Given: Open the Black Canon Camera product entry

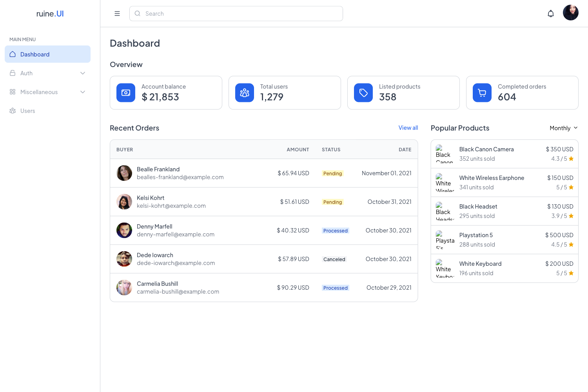Looking at the screenshot, I should pos(486,154).
